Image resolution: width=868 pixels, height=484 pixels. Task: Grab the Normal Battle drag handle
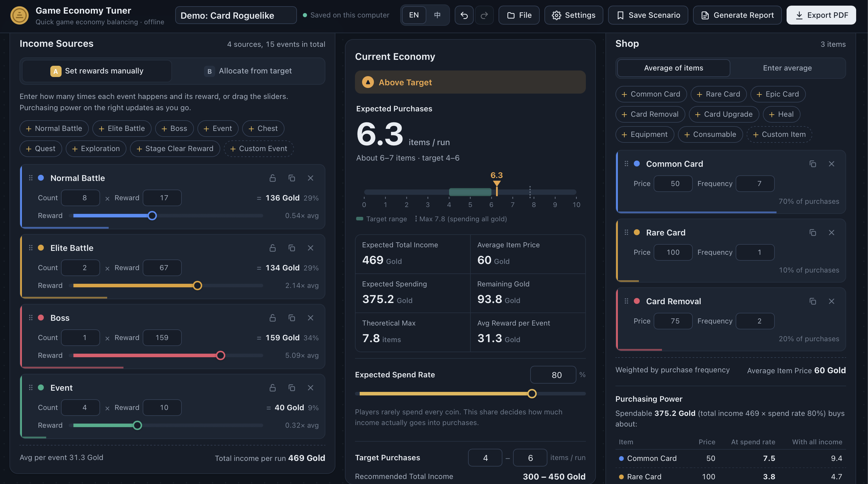[31, 178]
